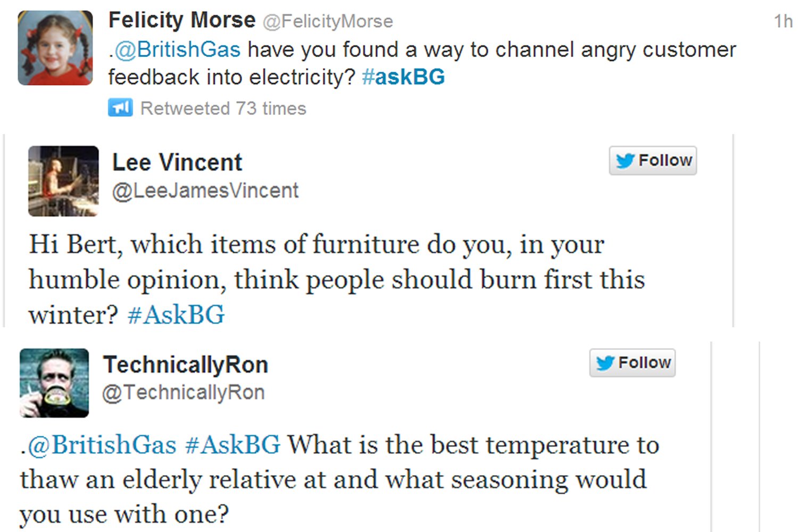The width and height of the screenshot is (798, 532).
Task: Click the @TechnicallyRon handle
Action: [x=183, y=393]
